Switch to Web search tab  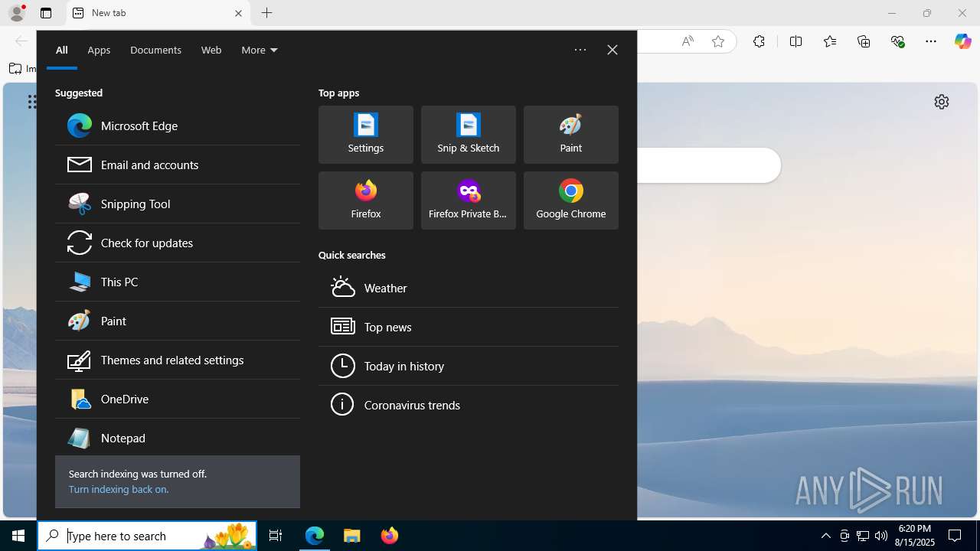point(211,50)
